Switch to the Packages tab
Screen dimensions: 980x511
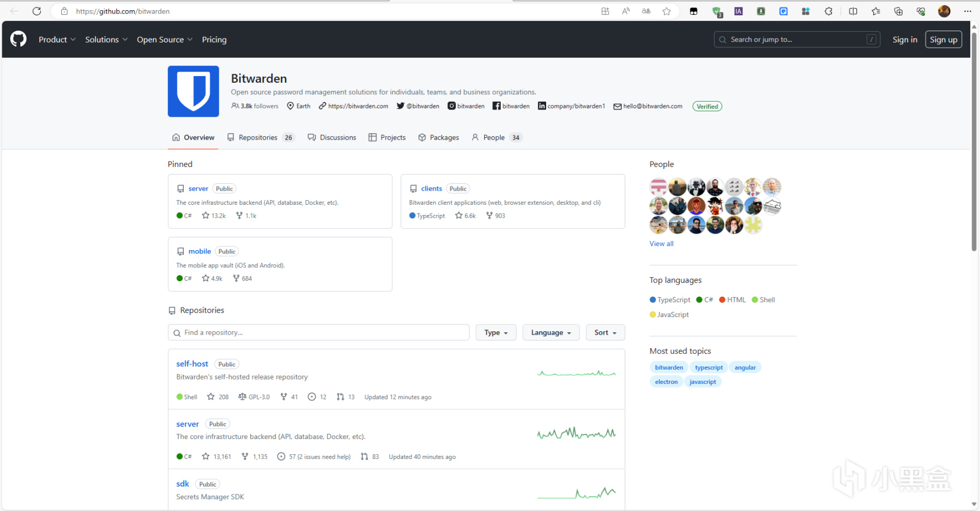click(438, 137)
